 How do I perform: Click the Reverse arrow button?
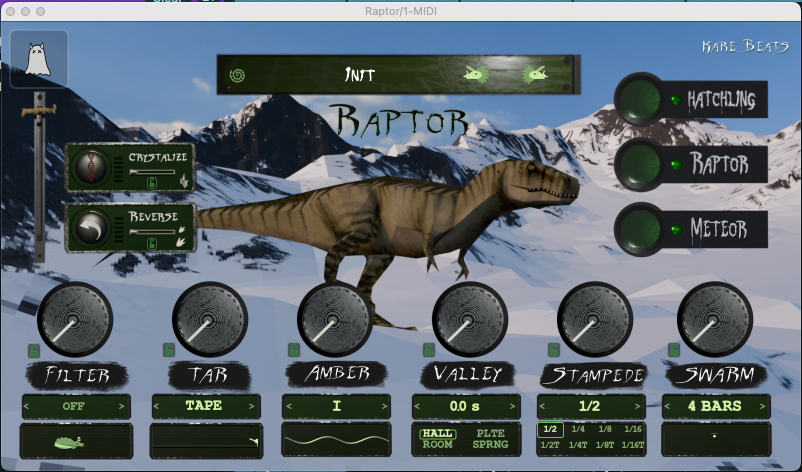click(x=92, y=228)
